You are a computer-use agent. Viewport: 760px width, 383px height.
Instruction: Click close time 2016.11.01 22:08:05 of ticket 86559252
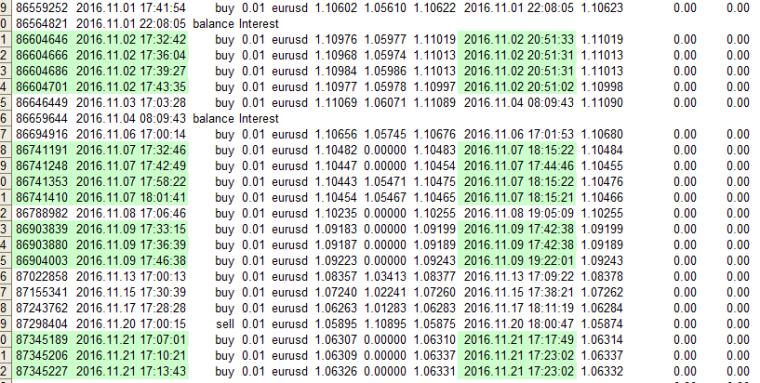[519, 8]
